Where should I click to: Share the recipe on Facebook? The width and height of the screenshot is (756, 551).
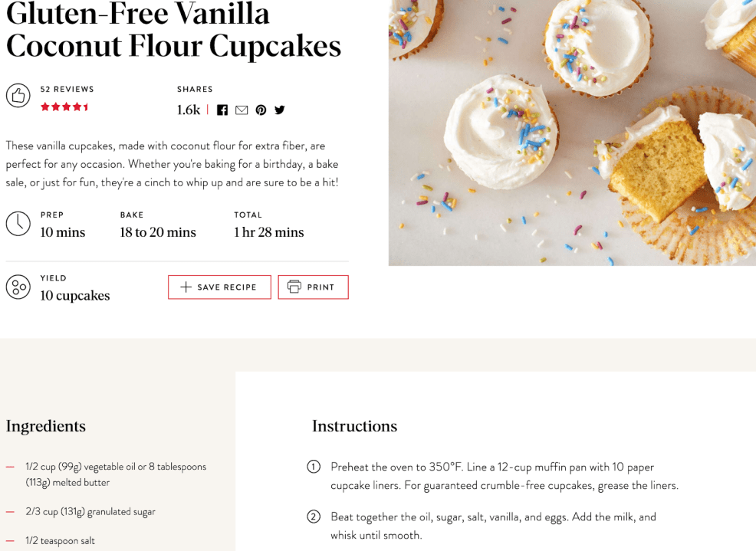click(x=222, y=110)
